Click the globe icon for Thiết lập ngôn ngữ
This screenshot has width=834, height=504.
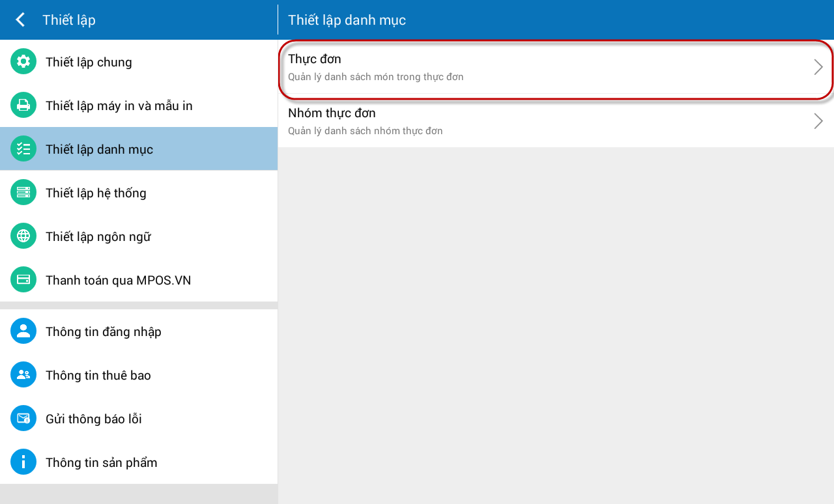23,236
